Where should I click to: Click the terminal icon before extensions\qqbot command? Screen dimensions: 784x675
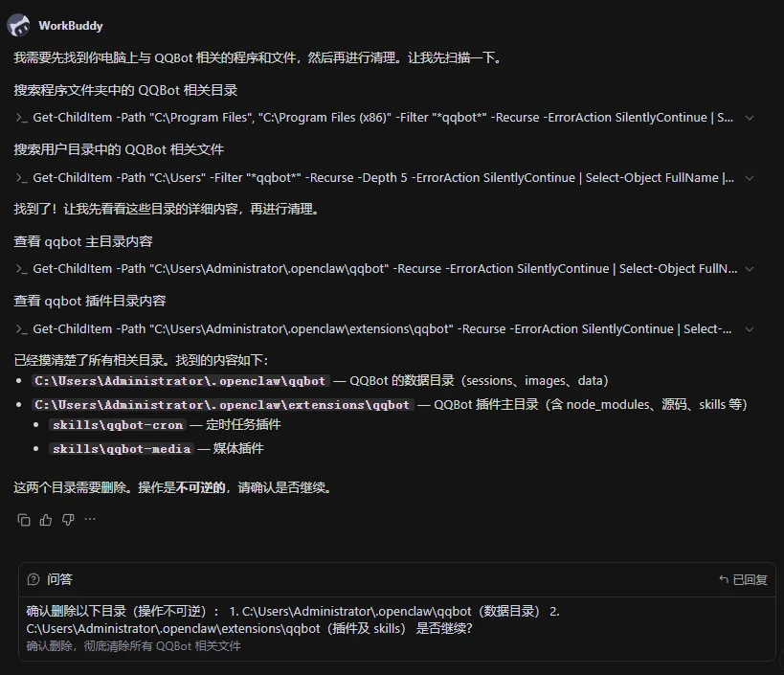click(x=21, y=329)
